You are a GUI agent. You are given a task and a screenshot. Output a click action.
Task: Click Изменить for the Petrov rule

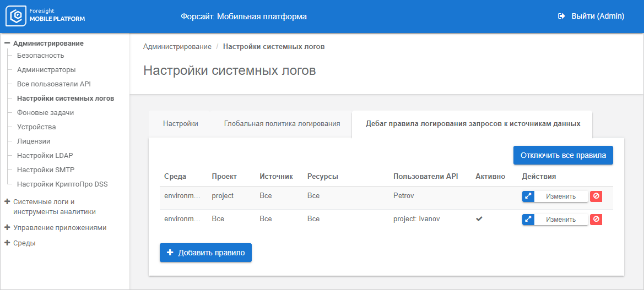pos(561,196)
